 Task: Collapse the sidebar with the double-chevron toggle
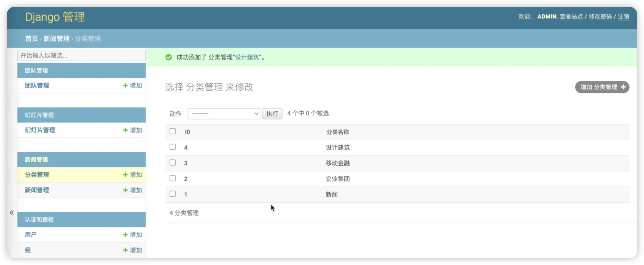tap(12, 212)
